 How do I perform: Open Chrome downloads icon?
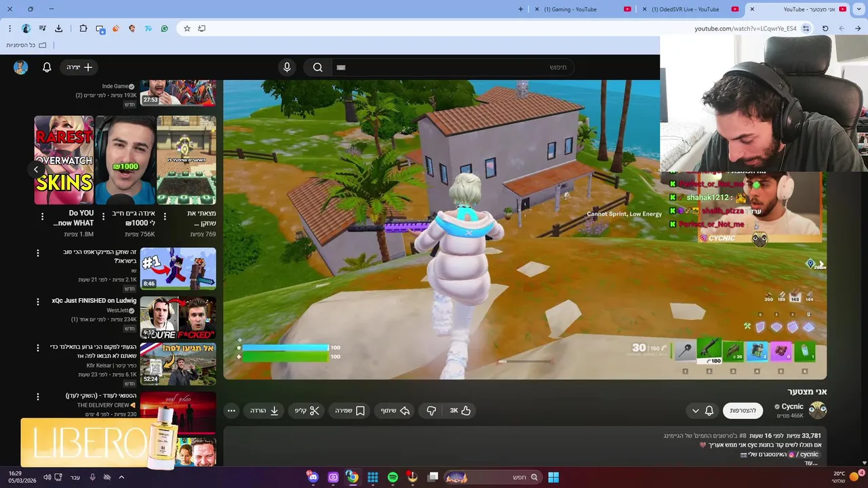click(x=59, y=28)
